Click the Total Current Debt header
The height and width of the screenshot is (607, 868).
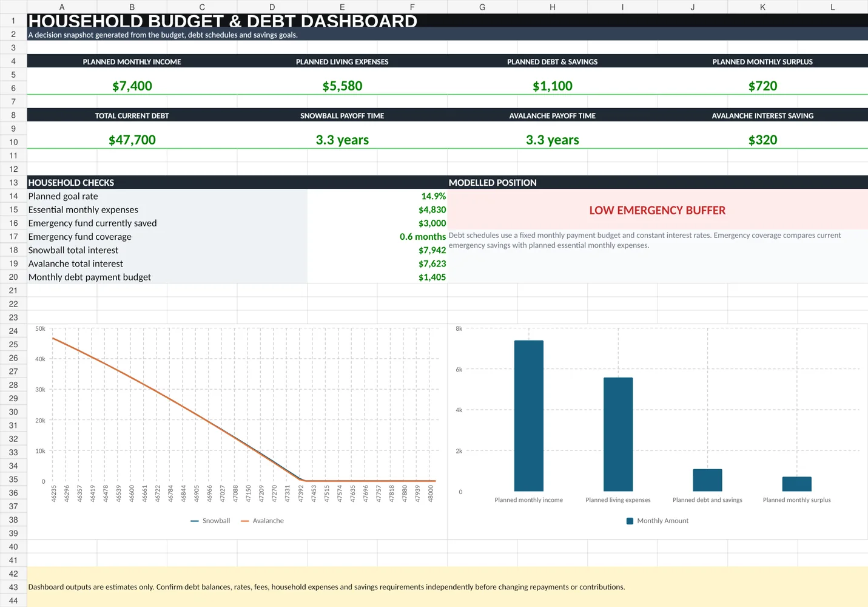coord(132,116)
